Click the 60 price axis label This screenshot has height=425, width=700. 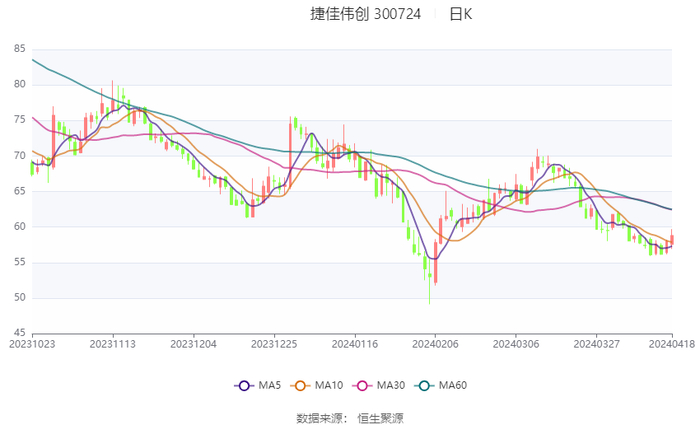(19, 226)
